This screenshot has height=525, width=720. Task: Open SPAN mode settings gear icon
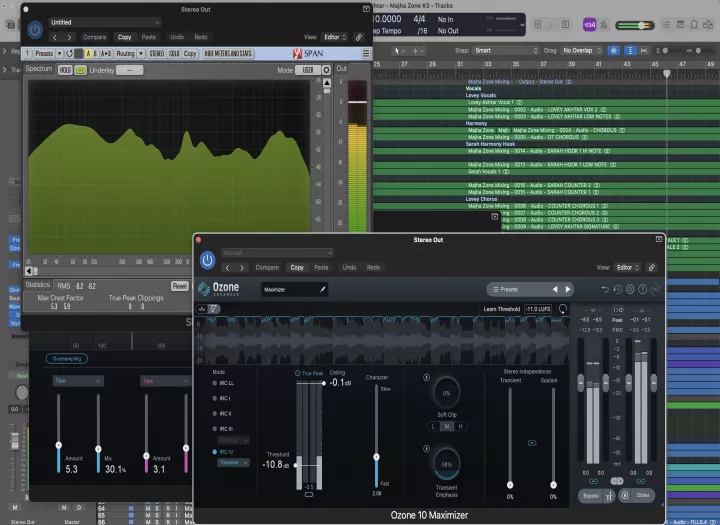[x=326, y=70]
